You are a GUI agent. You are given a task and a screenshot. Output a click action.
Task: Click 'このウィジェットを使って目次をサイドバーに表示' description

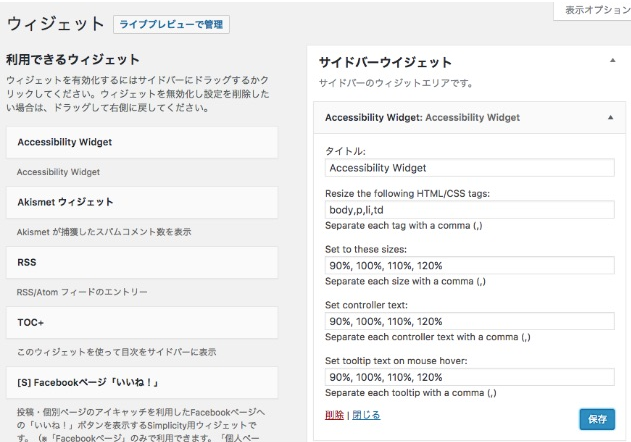116,352
